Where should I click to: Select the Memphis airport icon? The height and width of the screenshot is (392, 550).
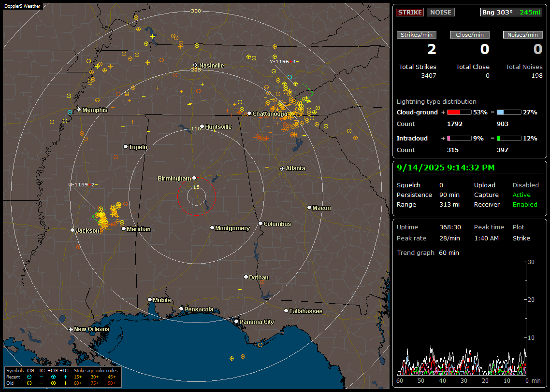(x=79, y=110)
